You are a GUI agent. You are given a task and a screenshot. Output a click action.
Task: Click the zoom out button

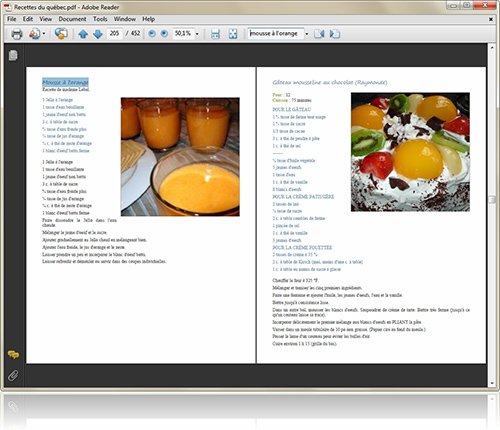coord(152,34)
